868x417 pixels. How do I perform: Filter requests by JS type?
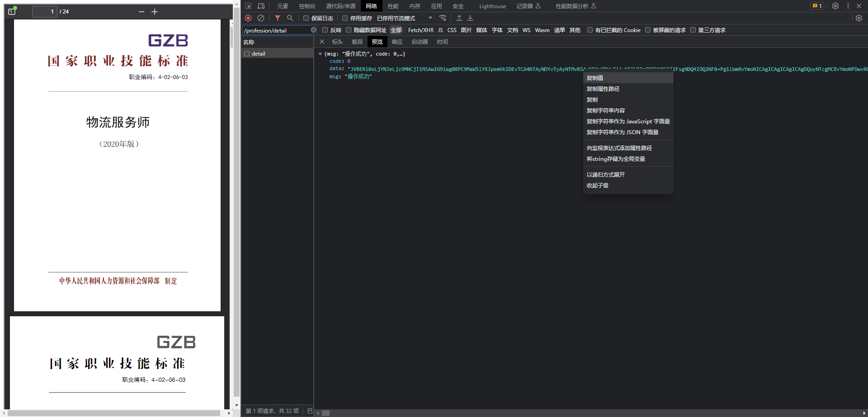(440, 30)
